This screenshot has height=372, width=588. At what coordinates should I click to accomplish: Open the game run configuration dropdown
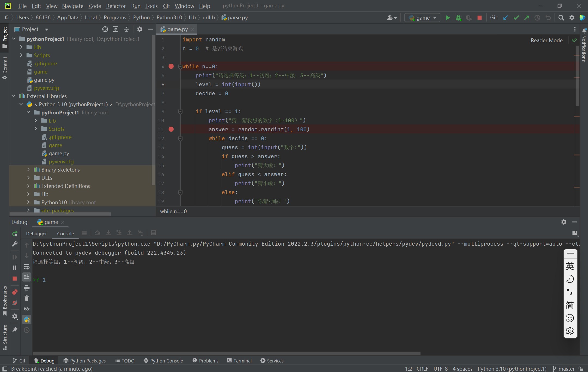point(422,18)
